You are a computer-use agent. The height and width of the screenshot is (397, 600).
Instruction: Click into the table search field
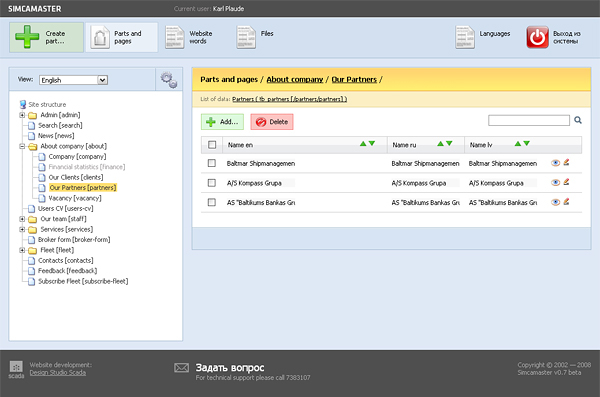coord(529,121)
